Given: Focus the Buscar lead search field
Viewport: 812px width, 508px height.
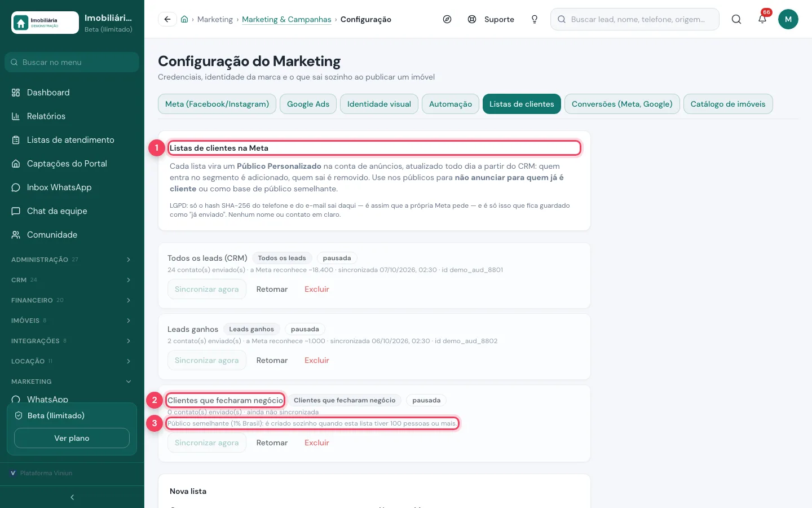Looking at the screenshot, I should (635, 19).
